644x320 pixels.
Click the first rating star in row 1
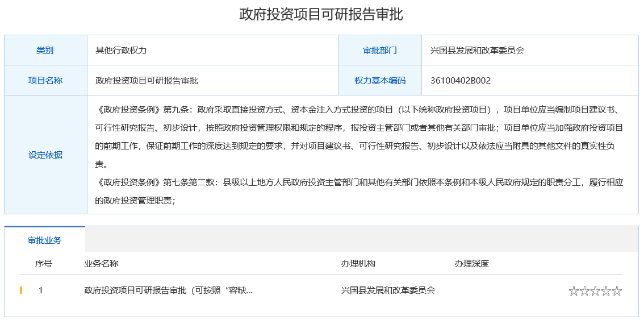pos(574,291)
